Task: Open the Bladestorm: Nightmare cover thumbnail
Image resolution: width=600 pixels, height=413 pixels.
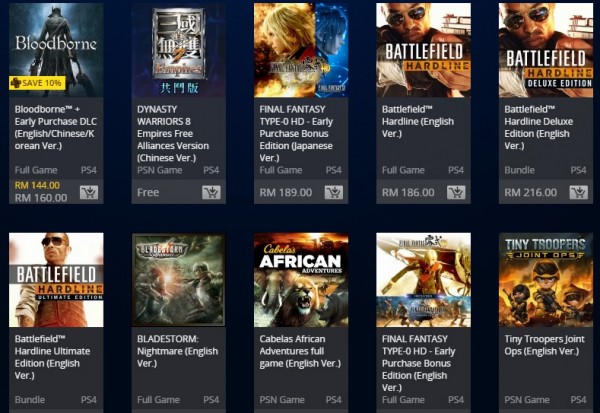Action: pyautogui.click(x=179, y=279)
